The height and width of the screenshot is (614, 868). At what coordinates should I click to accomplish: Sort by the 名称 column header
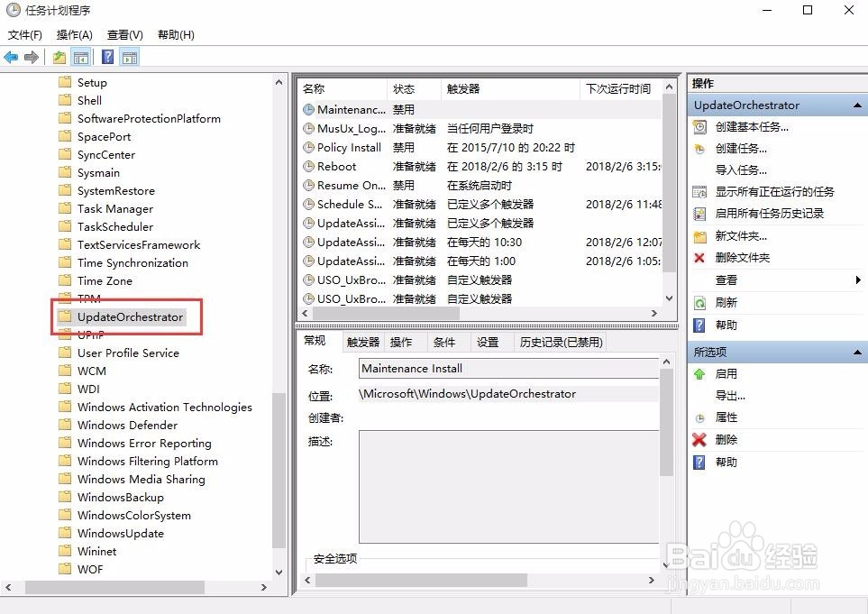343,88
